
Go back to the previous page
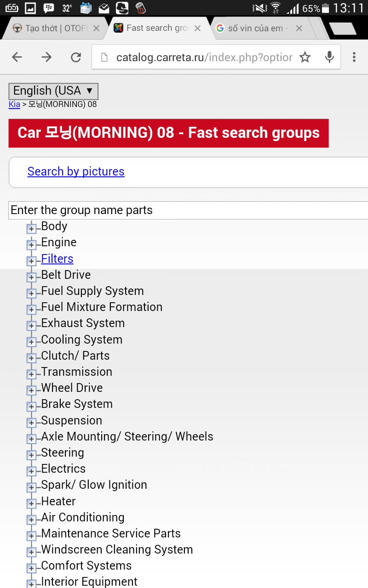click(17, 57)
